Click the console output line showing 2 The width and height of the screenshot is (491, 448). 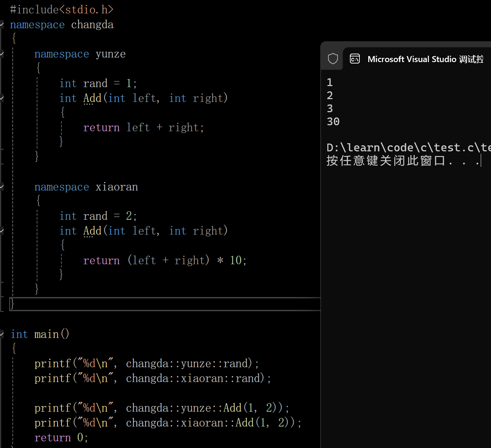[330, 96]
